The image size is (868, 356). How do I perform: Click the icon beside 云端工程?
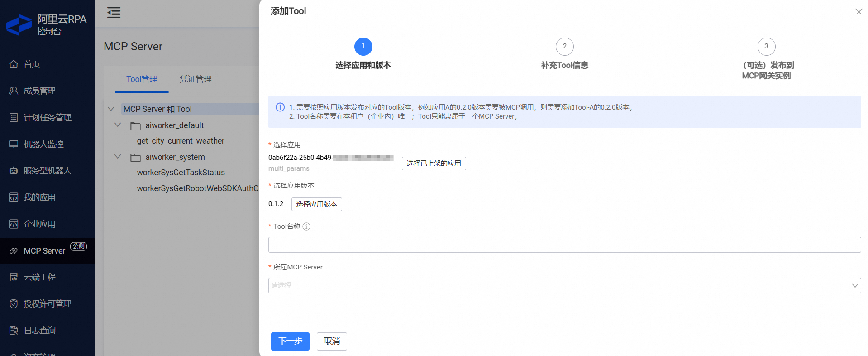pyautogui.click(x=14, y=277)
